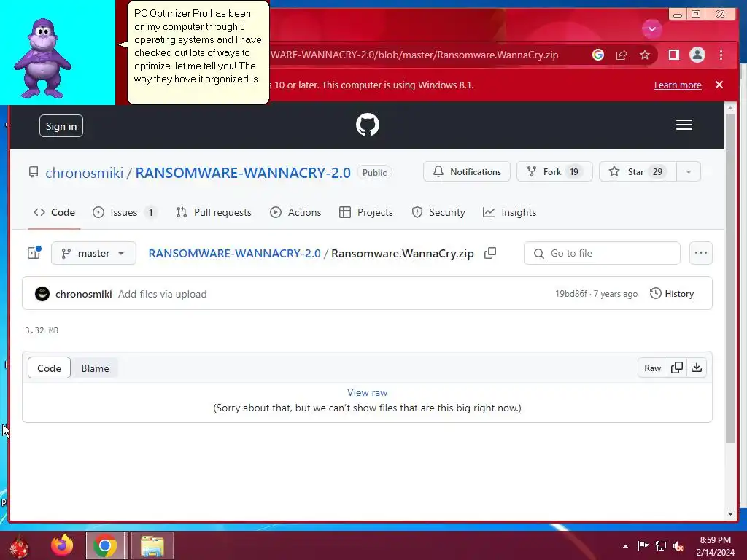Open the GitHub hamburger menu
The height and width of the screenshot is (560, 747).
(x=684, y=125)
